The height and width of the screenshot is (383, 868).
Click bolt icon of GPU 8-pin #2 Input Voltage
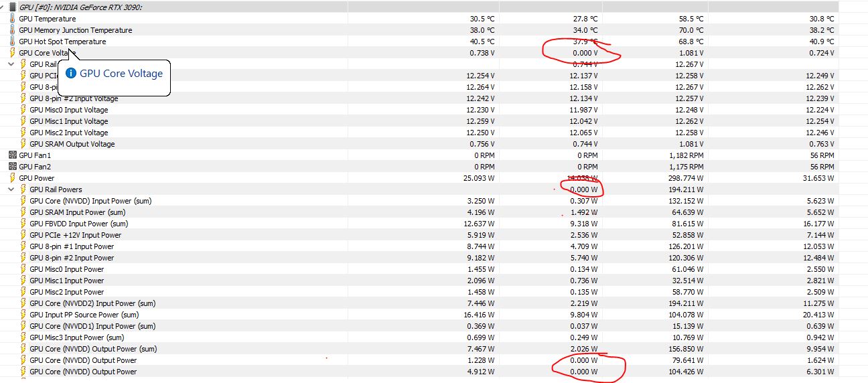click(23, 98)
